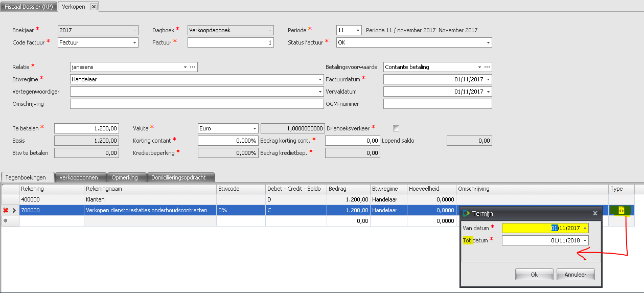The image size is (644, 293).
Task: Open Tot datum date dropdown in Termijn
Action: coord(585,241)
